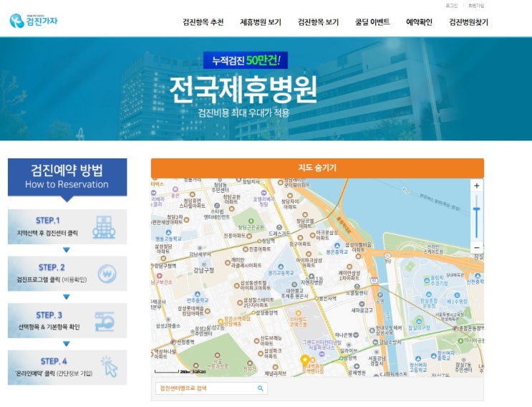Click 청담역 station label on map
Screen dimensions: 532x407
(269, 241)
